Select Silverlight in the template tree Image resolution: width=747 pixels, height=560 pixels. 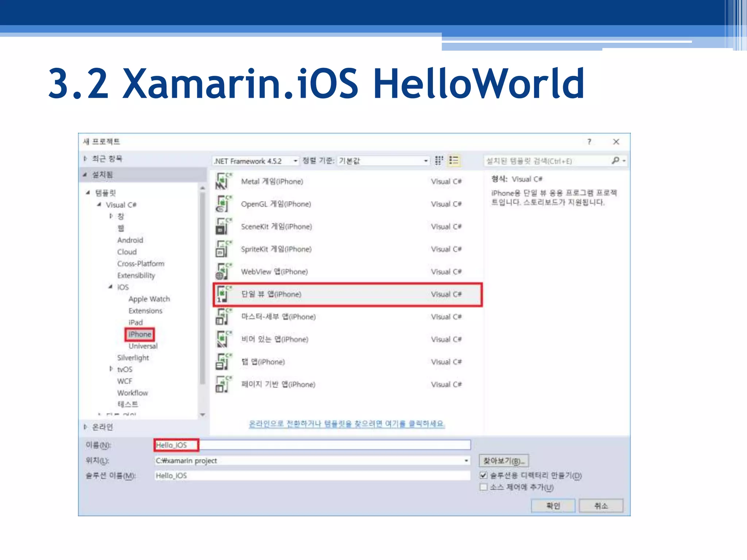(133, 358)
